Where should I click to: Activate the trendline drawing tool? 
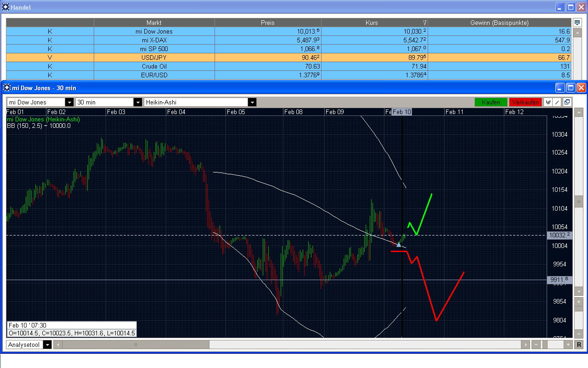557,102
